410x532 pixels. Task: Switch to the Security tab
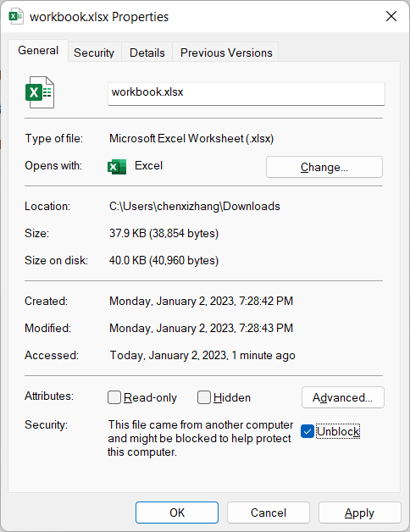tap(94, 53)
